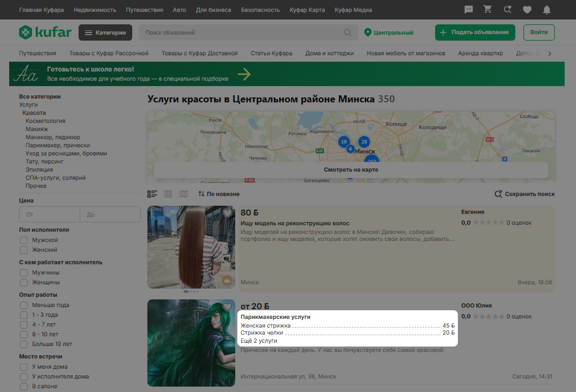The height and width of the screenshot is (392, 576).
Task: Check 4 - 7 лет experience
Action: (x=24, y=325)
